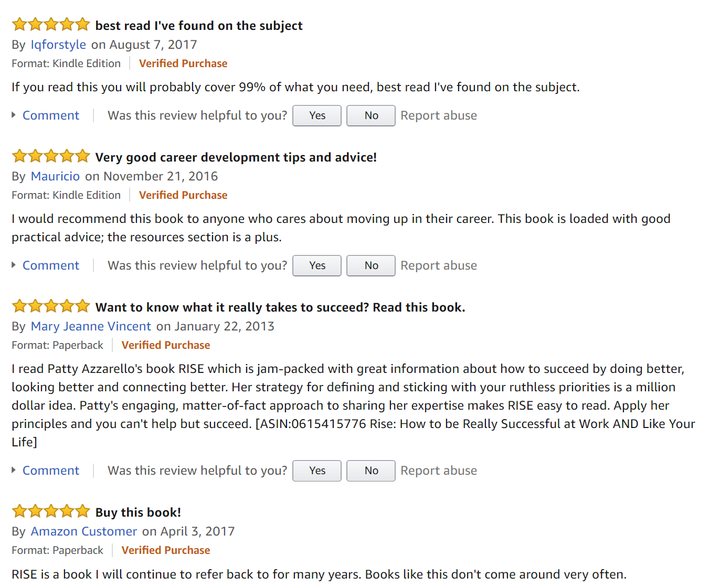This screenshot has height=588, width=709.
Task: Visit Mary Jeanne Vincent's profile
Action: pos(91,326)
